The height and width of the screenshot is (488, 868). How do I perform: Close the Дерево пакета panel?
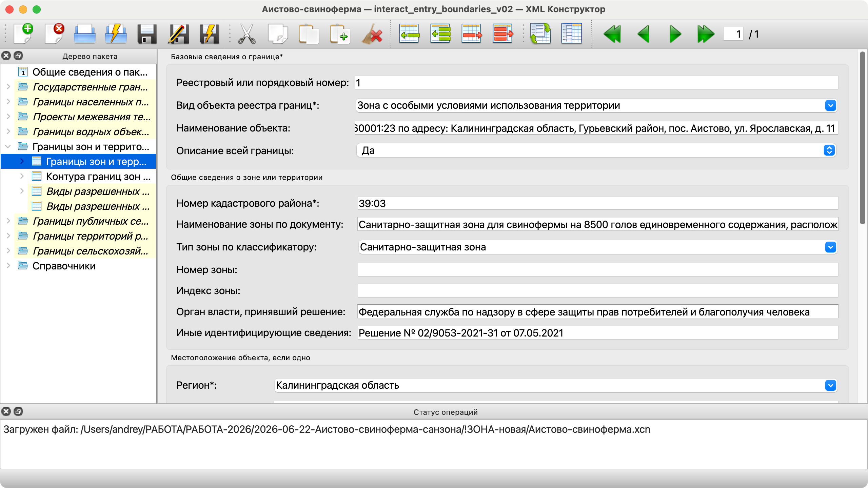coord(6,56)
